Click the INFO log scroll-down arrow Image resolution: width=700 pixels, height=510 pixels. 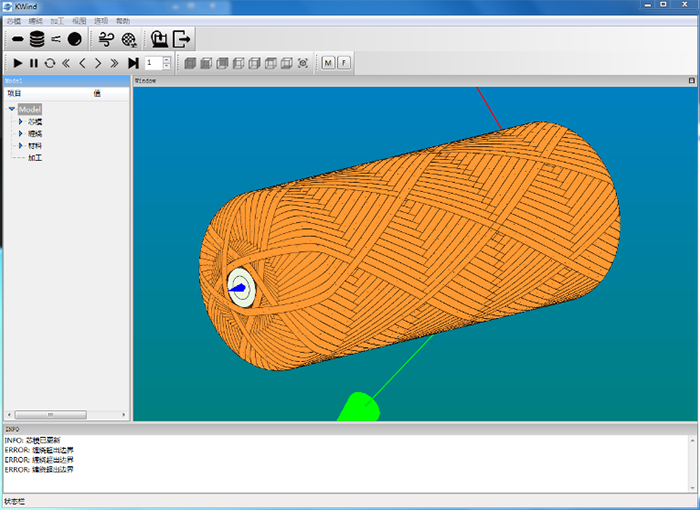coord(693,488)
